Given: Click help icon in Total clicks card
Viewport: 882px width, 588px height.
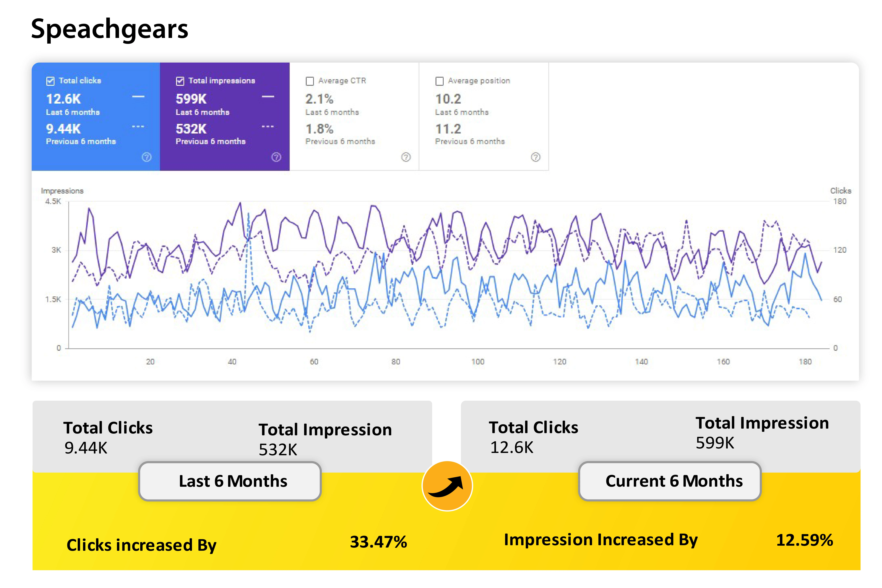Looking at the screenshot, I should 146,157.
